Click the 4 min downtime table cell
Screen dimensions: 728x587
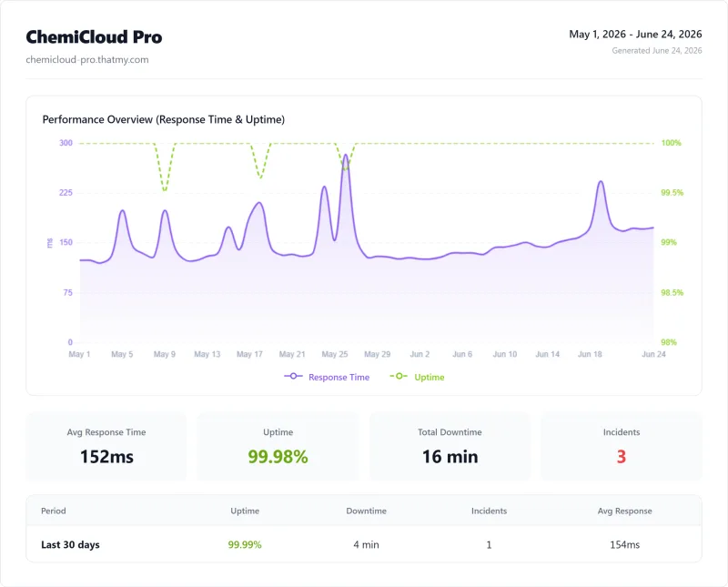(x=367, y=545)
